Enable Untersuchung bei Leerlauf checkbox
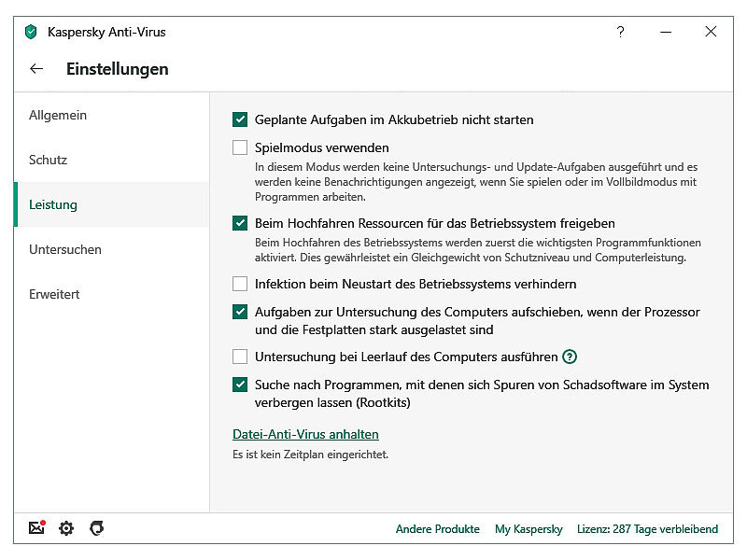747x560 pixels. click(x=240, y=357)
